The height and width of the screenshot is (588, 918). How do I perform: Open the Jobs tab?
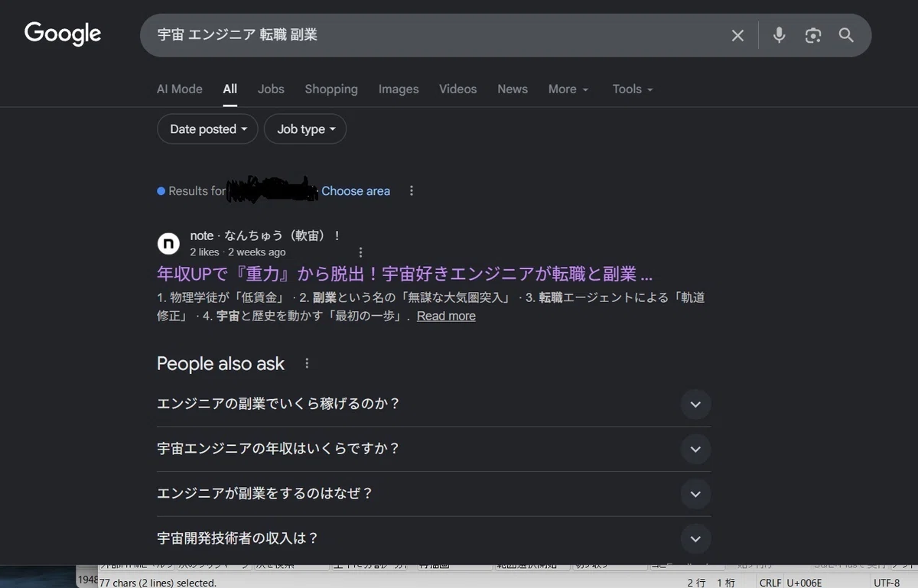pos(271,89)
